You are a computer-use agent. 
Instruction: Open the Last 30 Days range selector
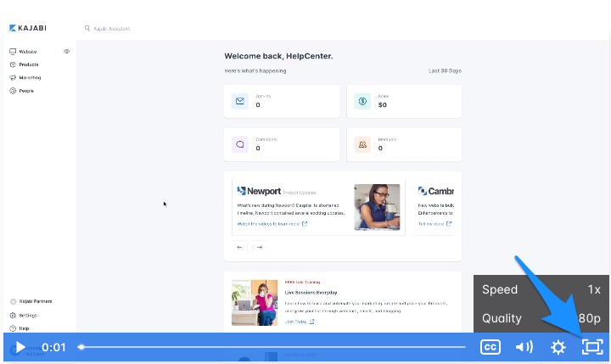pyautogui.click(x=445, y=71)
